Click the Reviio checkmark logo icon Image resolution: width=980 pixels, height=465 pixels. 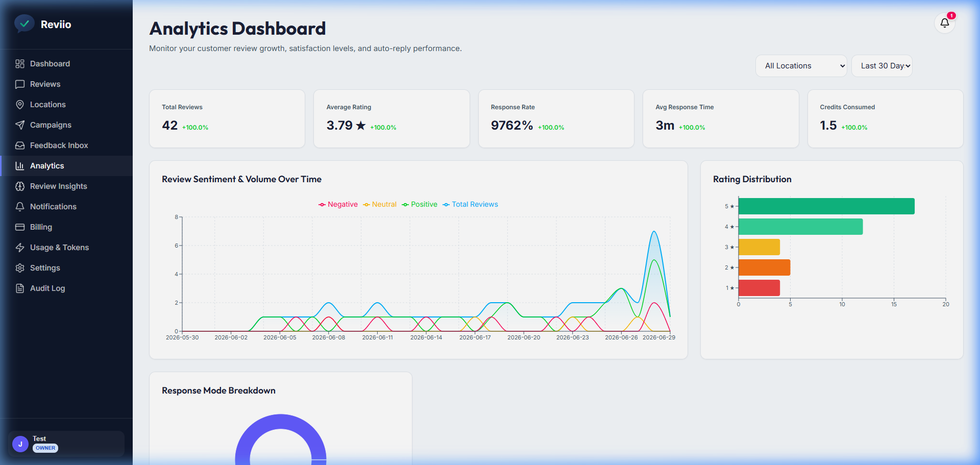[24, 23]
